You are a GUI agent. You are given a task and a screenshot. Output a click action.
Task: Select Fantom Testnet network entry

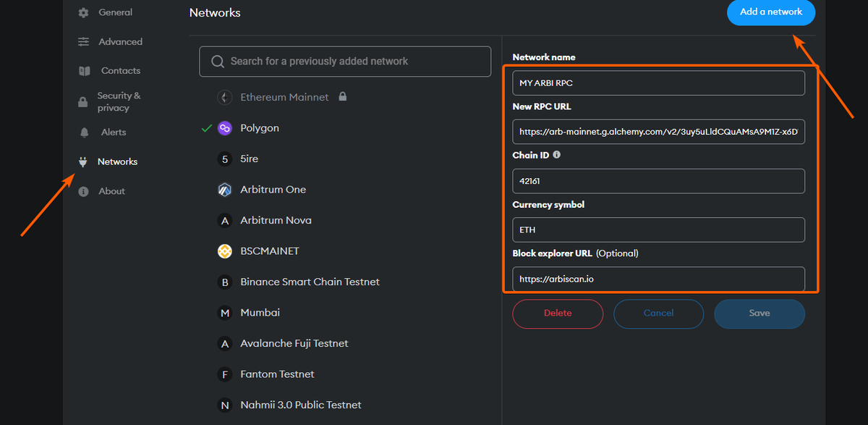point(277,374)
